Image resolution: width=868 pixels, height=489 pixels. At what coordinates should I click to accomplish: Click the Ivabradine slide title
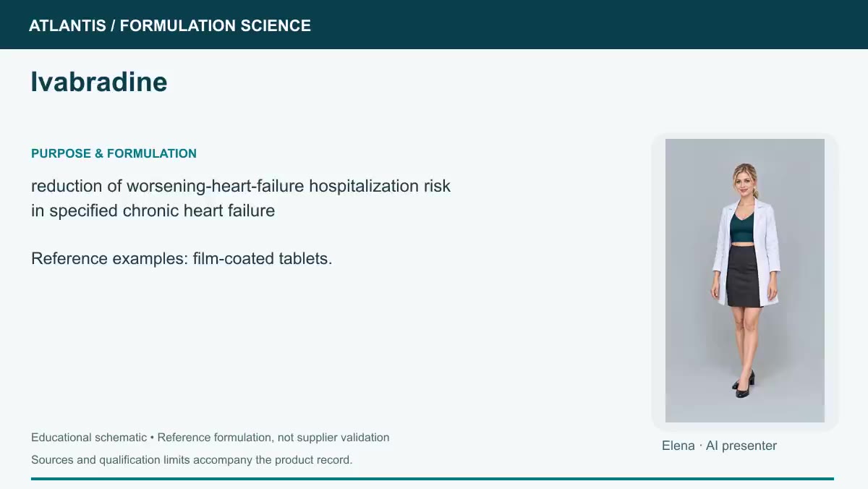click(x=99, y=82)
